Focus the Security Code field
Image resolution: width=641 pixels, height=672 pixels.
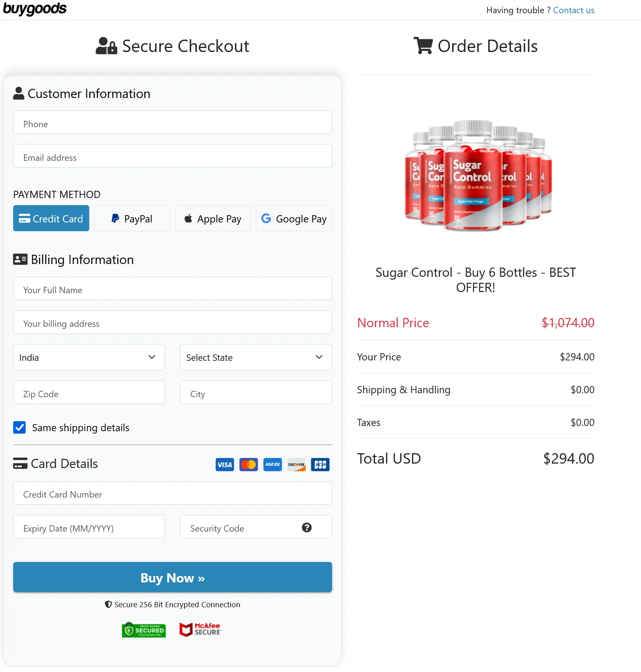coord(256,527)
